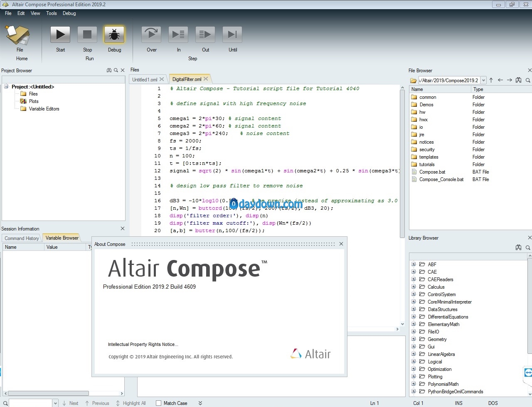
Task: Navigate forward in File Browser
Action: (510, 80)
